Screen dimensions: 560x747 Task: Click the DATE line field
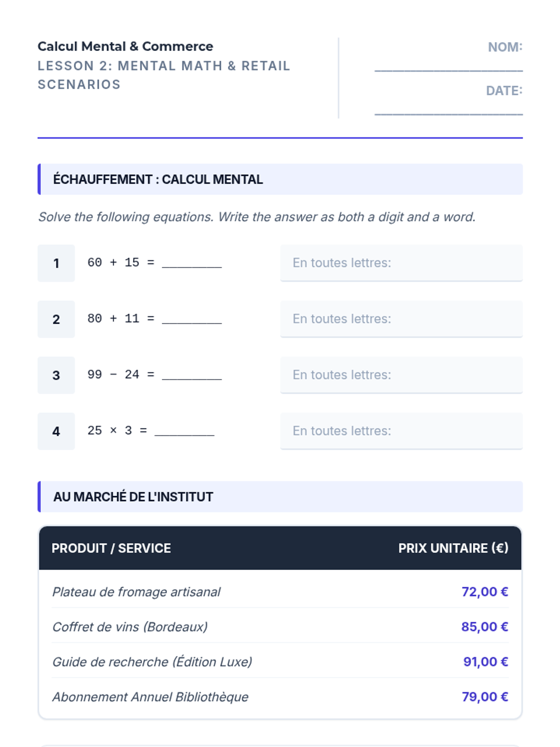(448, 109)
